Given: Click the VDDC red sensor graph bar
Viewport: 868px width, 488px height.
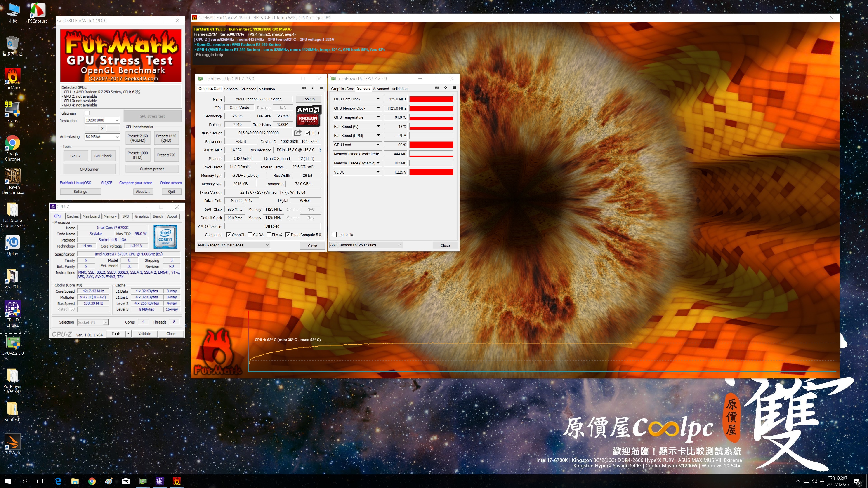Looking at the screenshot, I should (431, 172).
